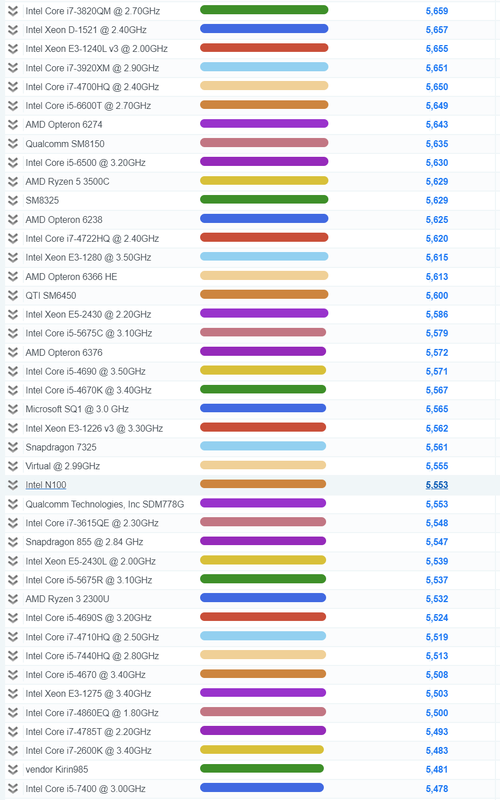Click the score 5,600
This screenshot has width=500, height=800.
(437, 295)
